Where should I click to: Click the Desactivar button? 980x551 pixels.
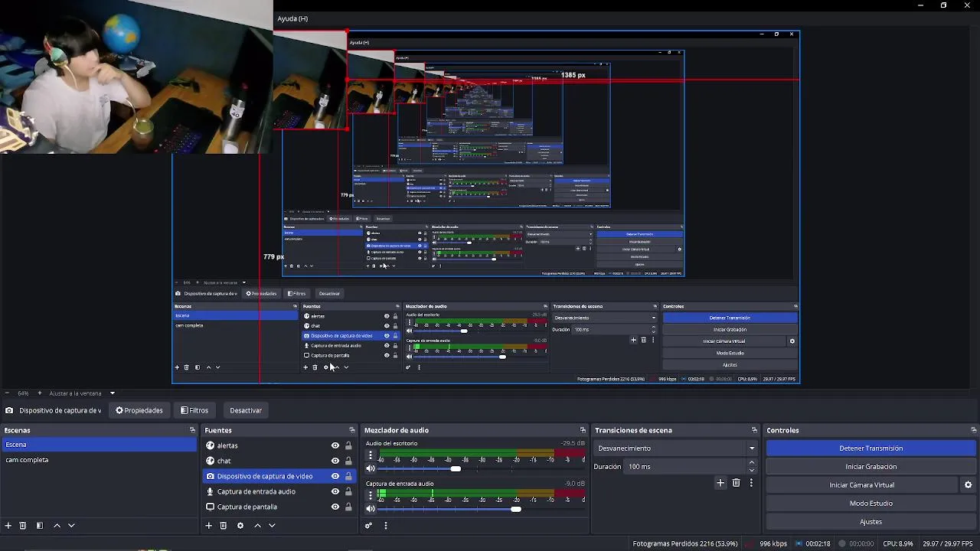click(x=246, y=410)
